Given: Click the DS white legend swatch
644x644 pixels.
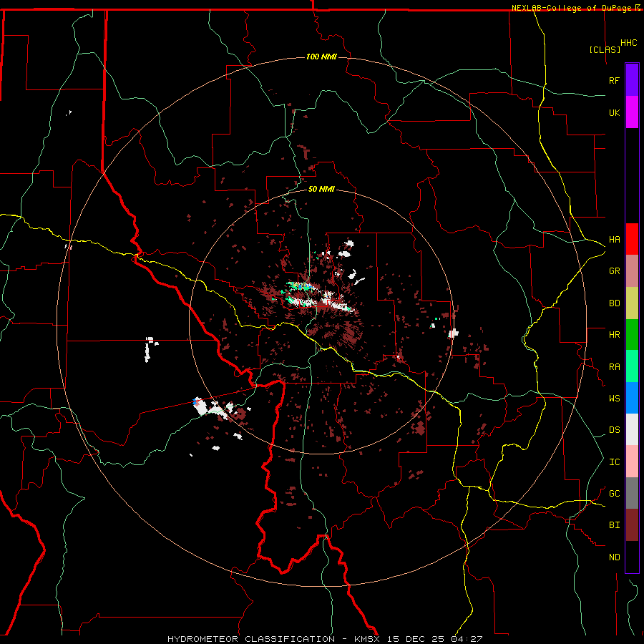Looking at the screenshot, I should 632,429.
